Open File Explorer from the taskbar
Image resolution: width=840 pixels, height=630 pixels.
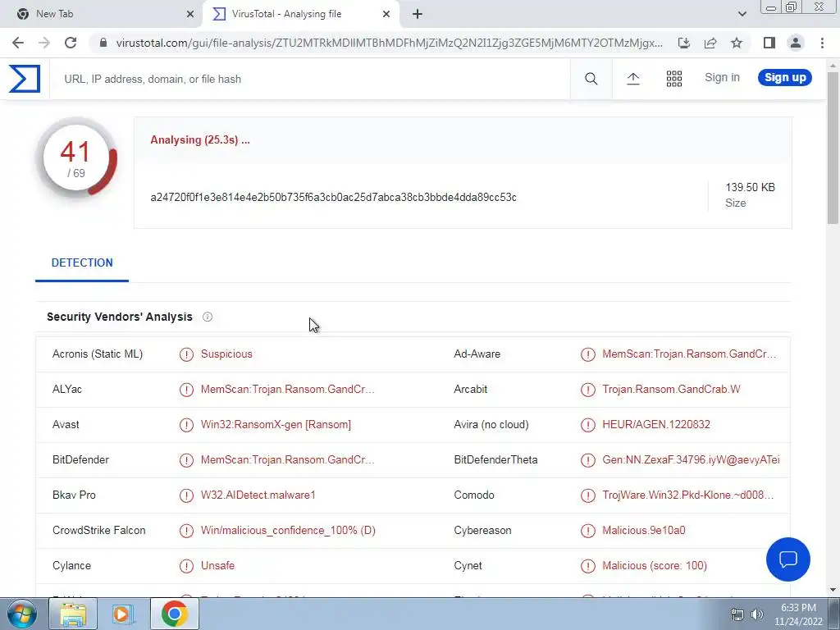click(73, 614)
